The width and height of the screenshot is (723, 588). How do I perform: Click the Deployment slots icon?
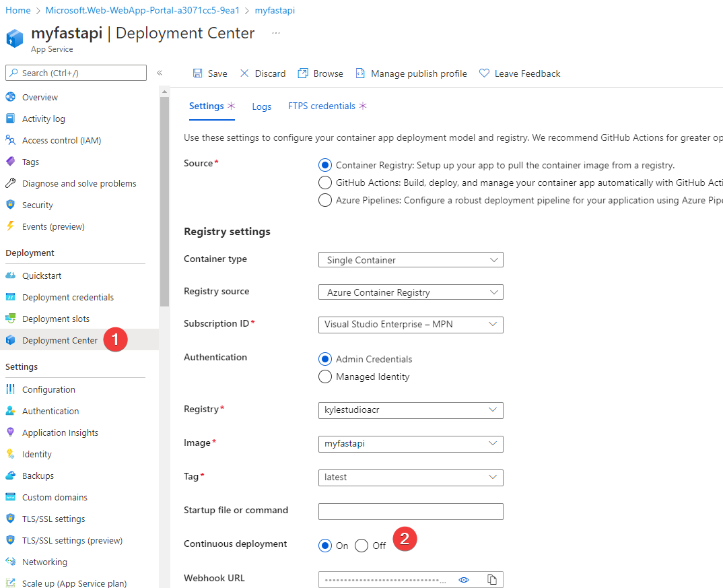(10, 318)
